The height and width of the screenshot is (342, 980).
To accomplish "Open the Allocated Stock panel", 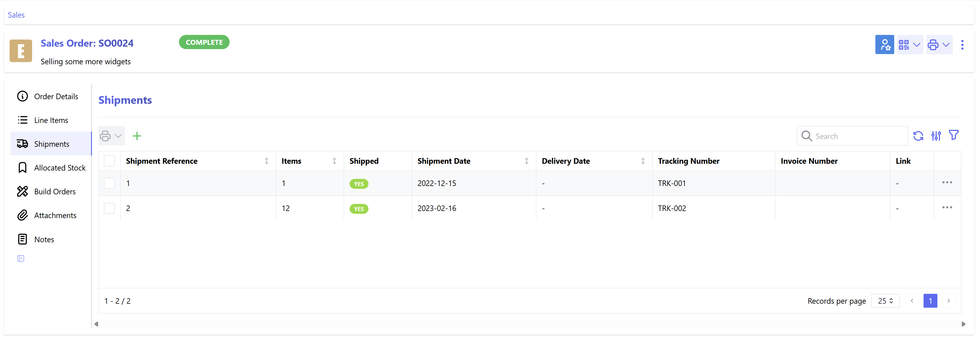I will 60,167.
